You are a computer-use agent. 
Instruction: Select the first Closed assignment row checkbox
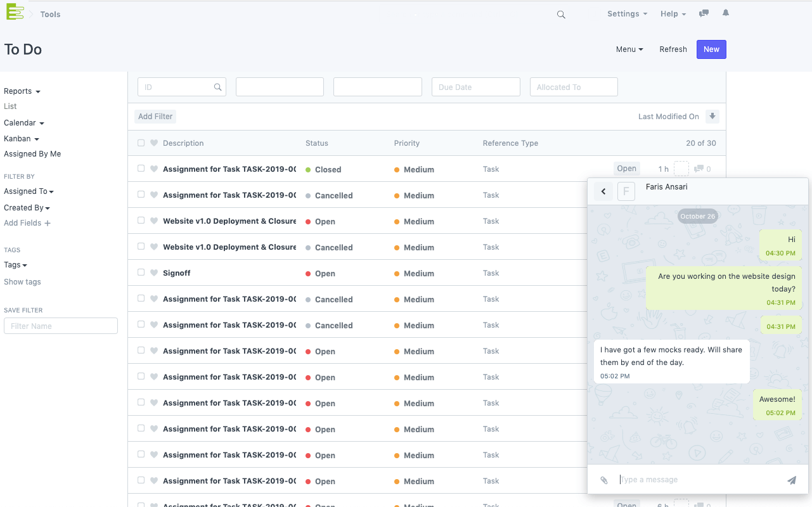click(141, 169)
